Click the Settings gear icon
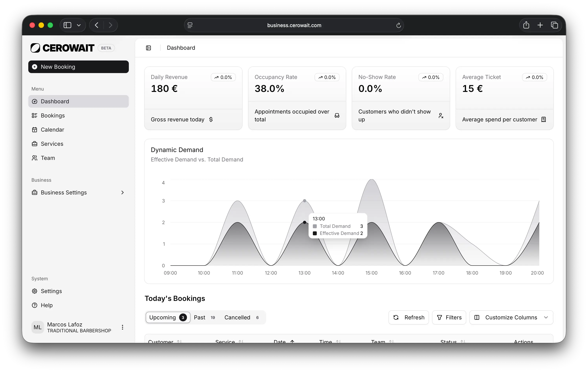 click(35, 291)
